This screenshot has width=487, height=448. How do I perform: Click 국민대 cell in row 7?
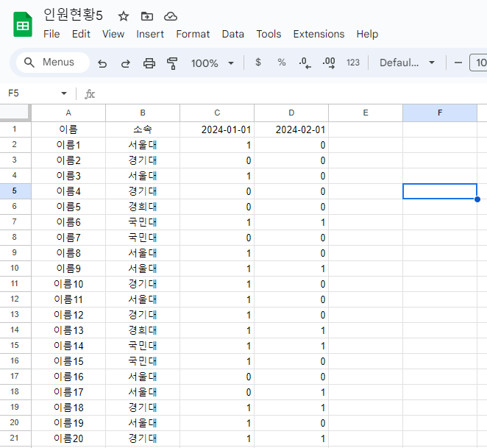pos(143,222)
